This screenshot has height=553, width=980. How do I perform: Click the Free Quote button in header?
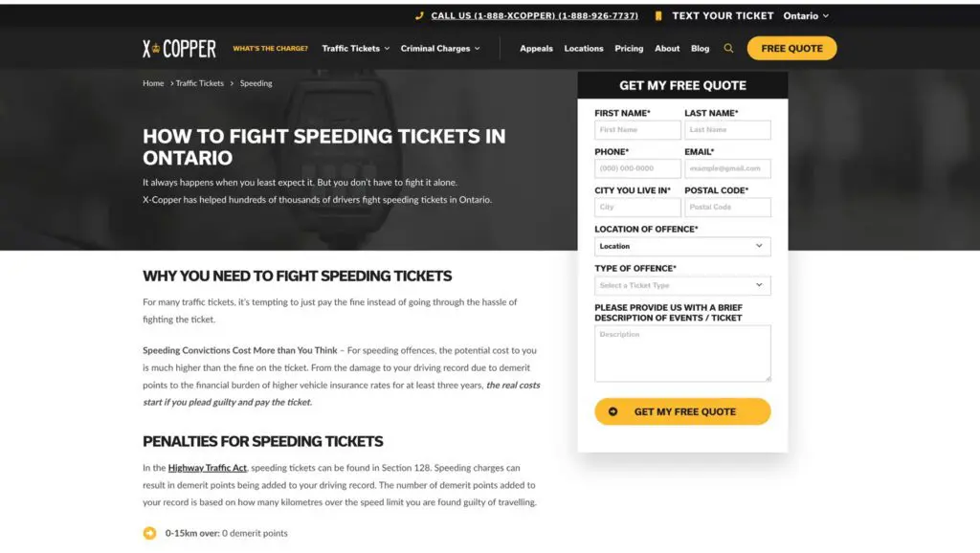(791, 49)
